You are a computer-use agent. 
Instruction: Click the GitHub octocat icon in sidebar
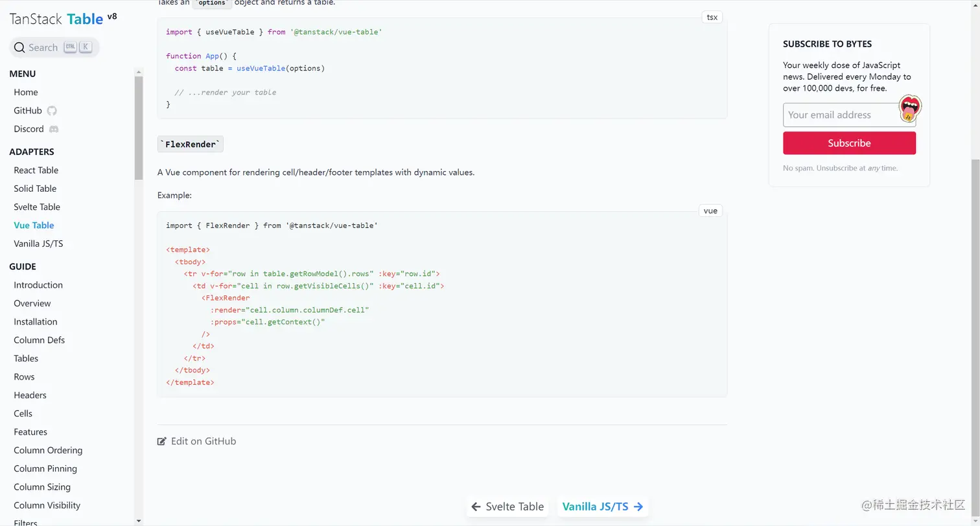(52, 111)
